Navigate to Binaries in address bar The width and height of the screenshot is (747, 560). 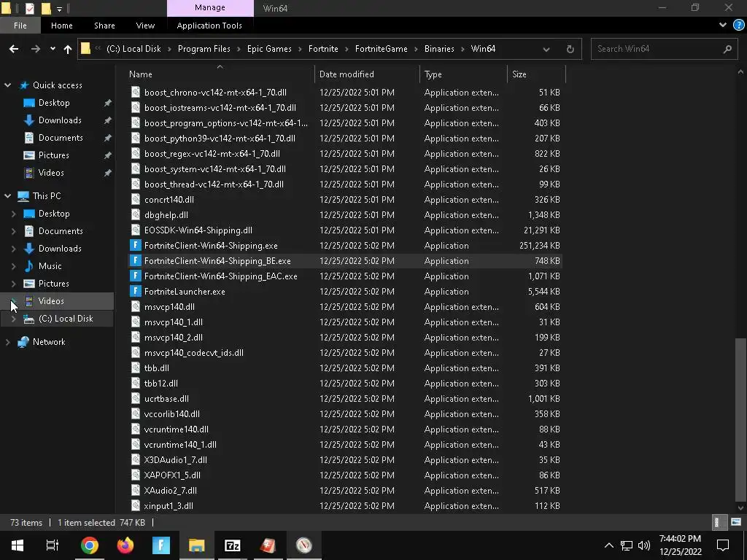click(x=439, y=49)
